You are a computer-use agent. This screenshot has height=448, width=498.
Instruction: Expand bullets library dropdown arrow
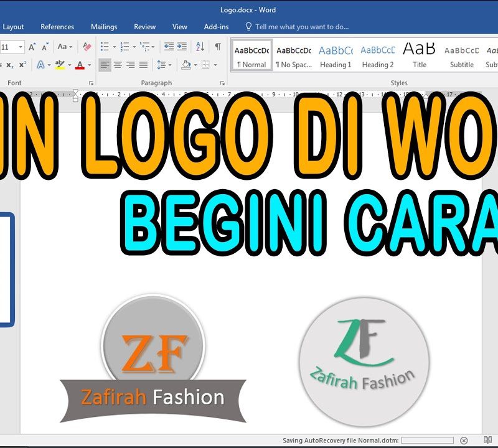coord(115,47)
